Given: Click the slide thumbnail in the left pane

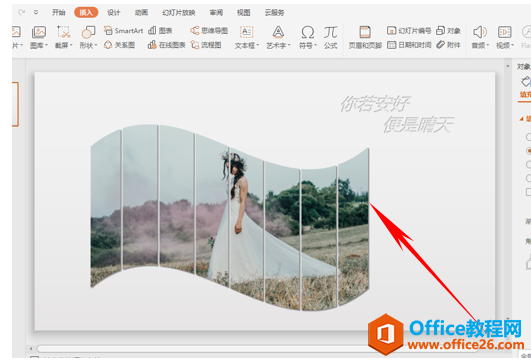Looking at the screenshot, I should coord(15,104).
